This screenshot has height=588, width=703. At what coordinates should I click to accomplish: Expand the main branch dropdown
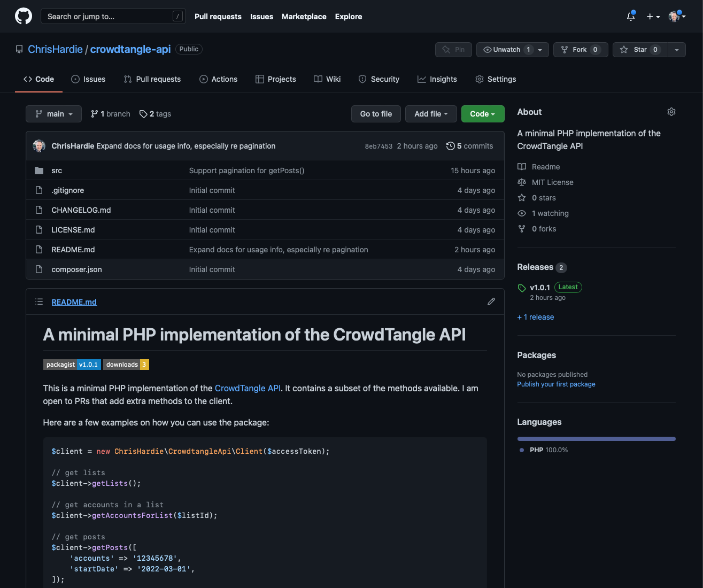[x=53, y=114]
